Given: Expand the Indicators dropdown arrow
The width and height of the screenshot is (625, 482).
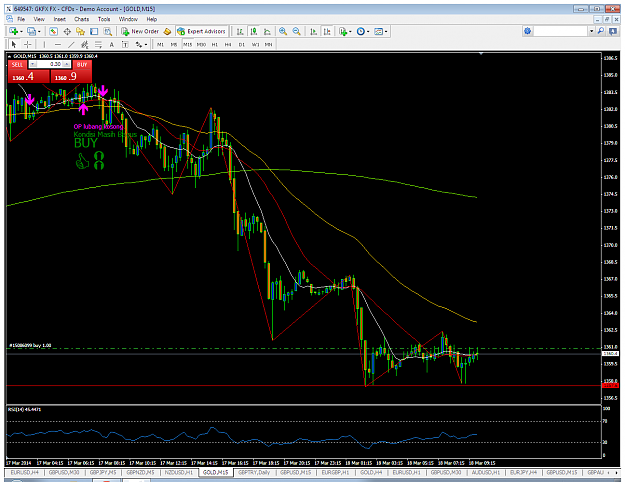Looking at the screenshot, I should point(350,31).
